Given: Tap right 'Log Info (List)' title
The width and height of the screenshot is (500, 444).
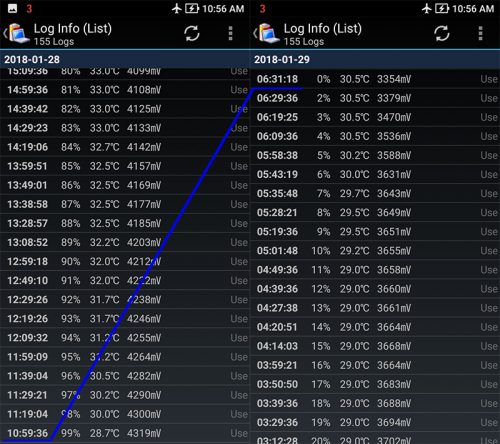Looking at the screenshot, I should pyautogui.click(x=323, y=29).
